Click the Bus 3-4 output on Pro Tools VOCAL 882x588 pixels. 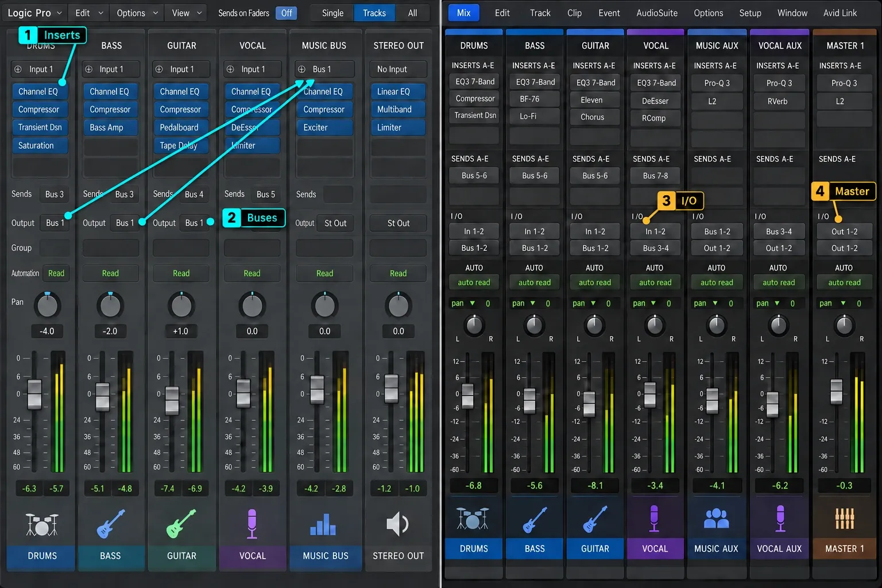[x=655, y=248]
